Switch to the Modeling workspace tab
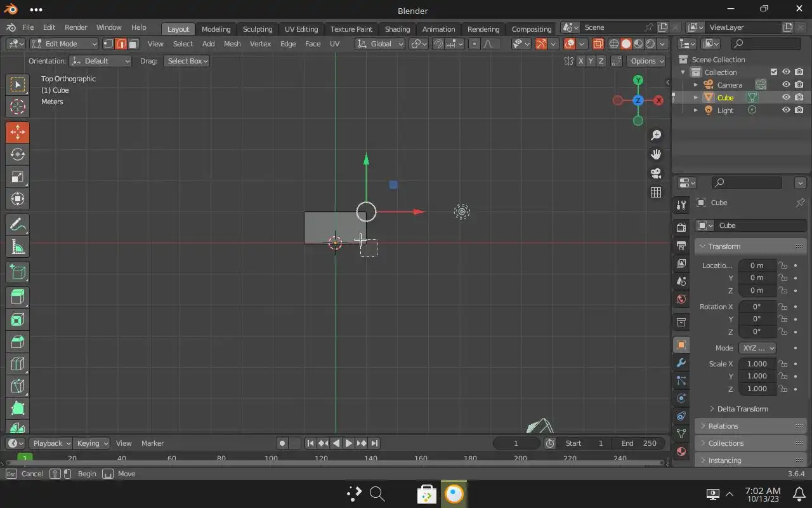This screenshot has width=812, height=508. click(x=216, y=29)
